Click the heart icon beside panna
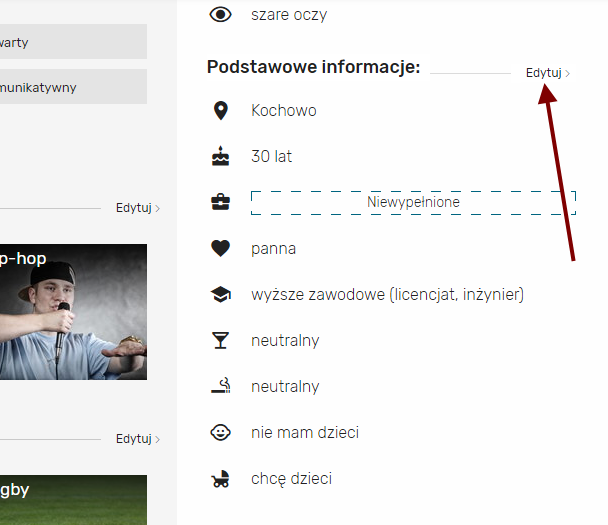Viewport: 608px width, 525px height. coord(220,249)
